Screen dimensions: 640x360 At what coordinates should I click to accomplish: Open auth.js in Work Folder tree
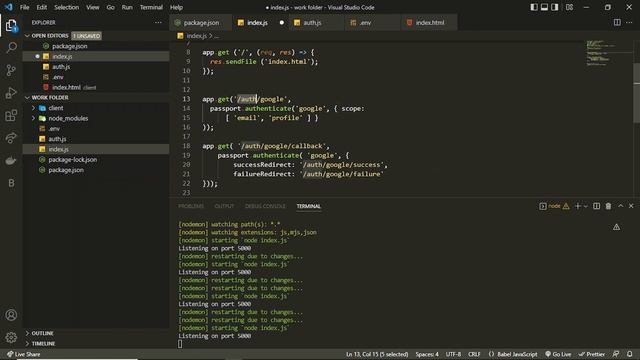click(57, 139)
